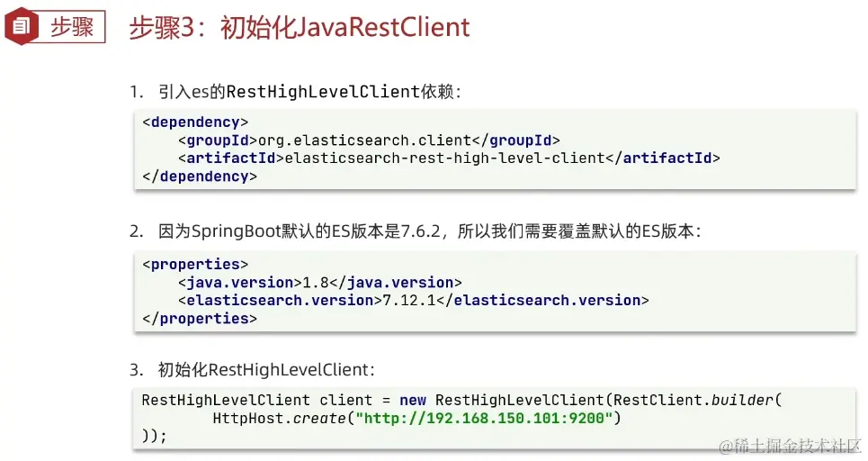Viewport: 868px width, 461px height.
Task: Click the groupId org.elasticsearch.client line
Action: (x=369, y=140)
